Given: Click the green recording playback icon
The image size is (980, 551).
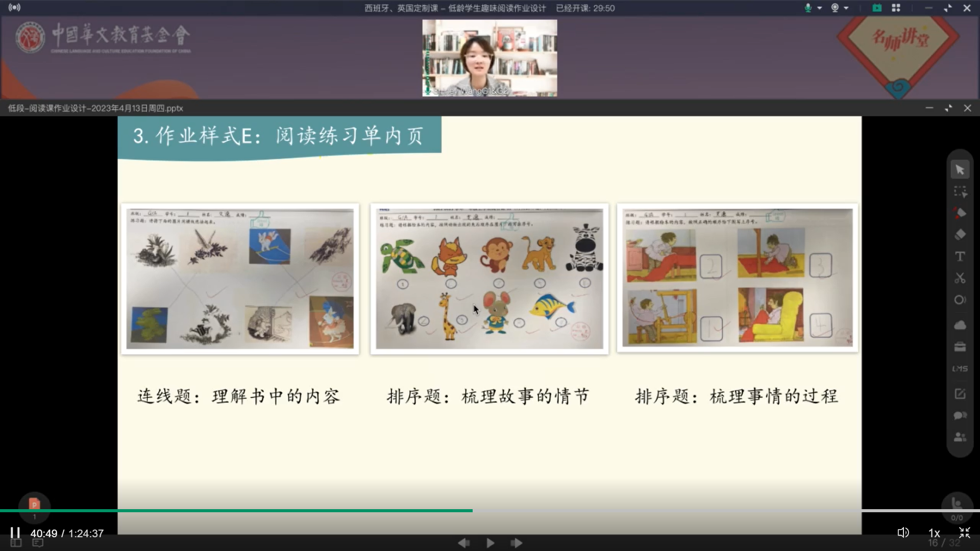Looking at the screenshot, I should pyautogui.click(x=877, y=8).
